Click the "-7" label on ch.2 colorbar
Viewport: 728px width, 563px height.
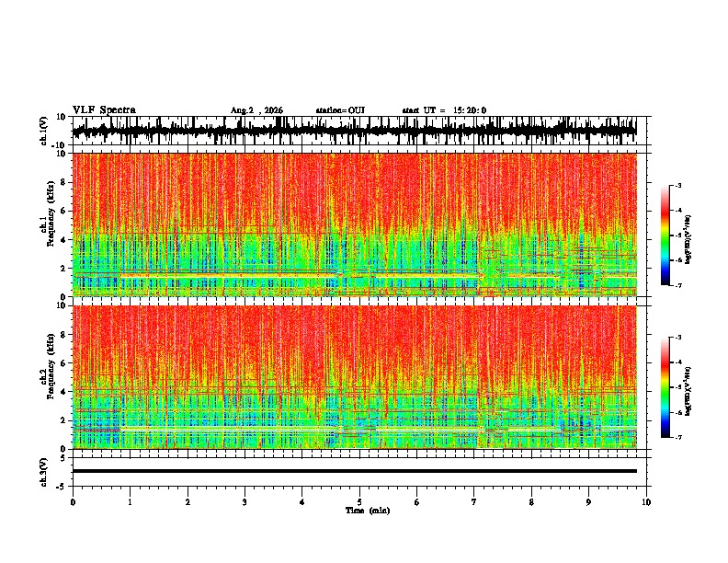[678, 437]
